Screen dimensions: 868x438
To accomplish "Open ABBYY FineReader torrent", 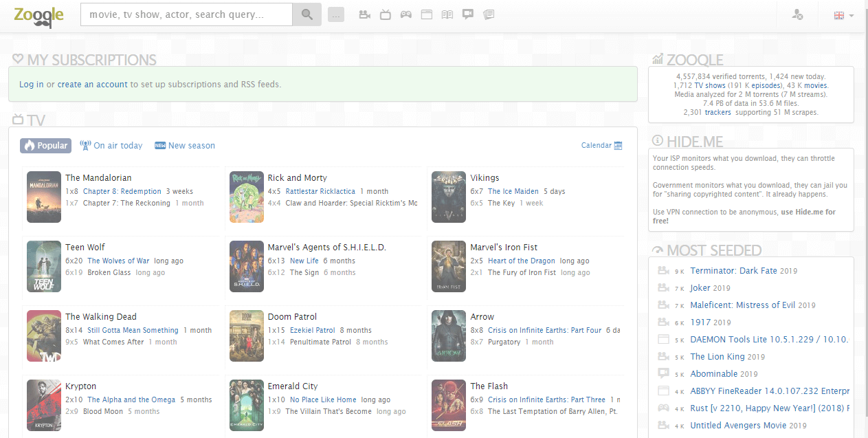I will click(770, 391).
